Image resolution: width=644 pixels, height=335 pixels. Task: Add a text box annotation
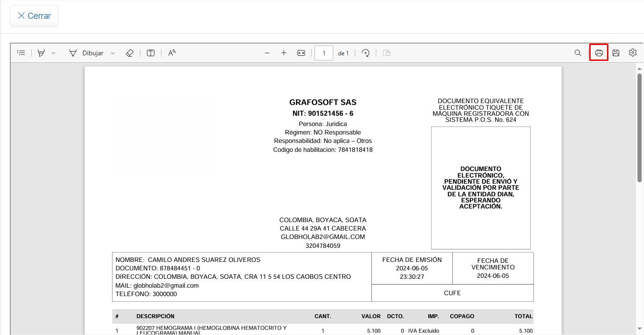(151, 53)
